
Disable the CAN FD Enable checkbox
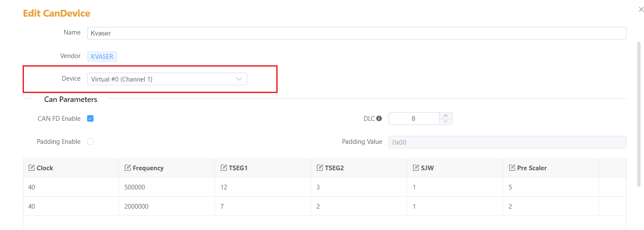[x=91, y=119]
